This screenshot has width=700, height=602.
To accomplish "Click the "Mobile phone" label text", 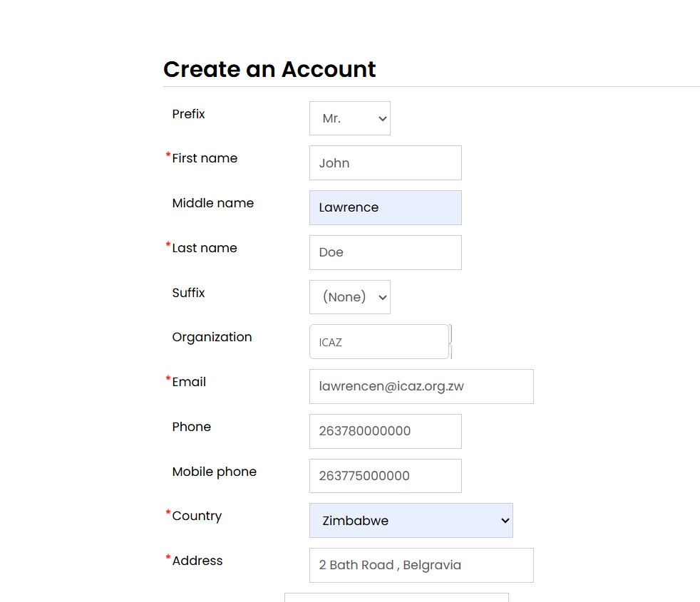I will click(214, 472).
